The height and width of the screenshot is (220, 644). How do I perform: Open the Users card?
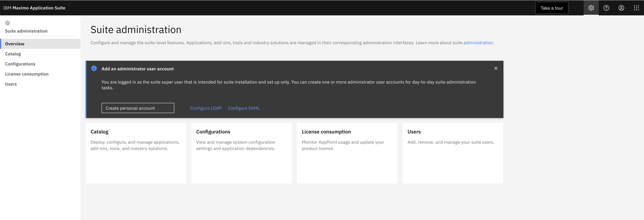pos(452,153)
